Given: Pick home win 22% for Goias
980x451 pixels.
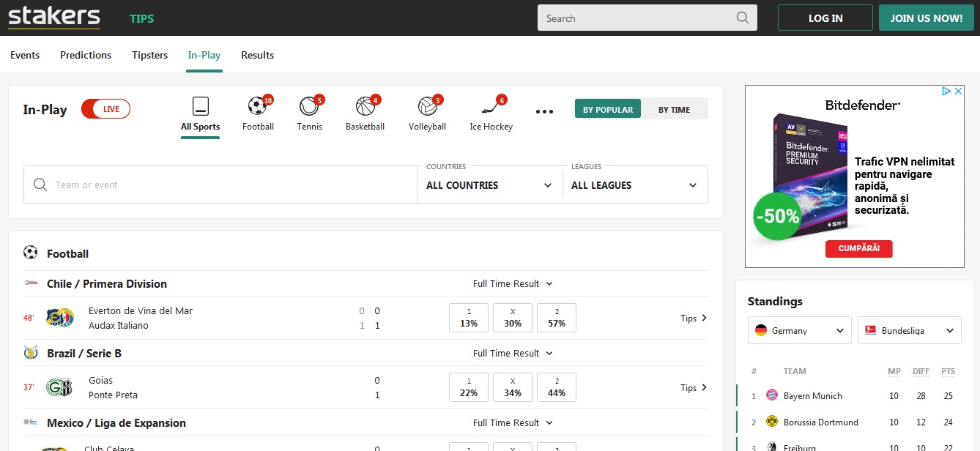Looking at the screenshot, I should click(x=469, y=387).
